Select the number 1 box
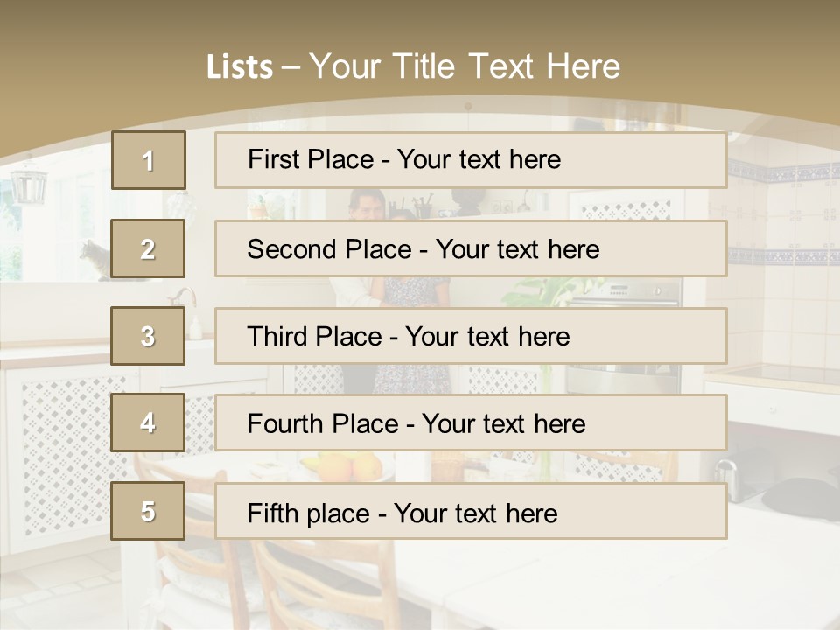 pos(149,159)
